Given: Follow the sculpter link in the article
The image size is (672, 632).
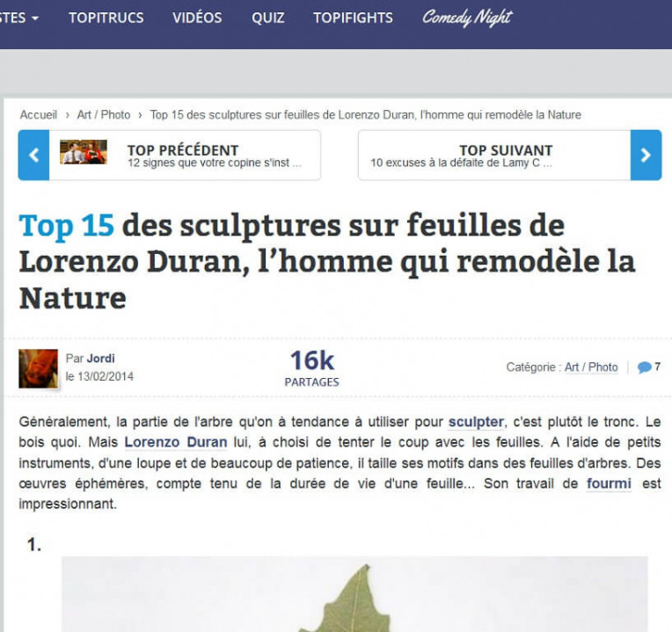Looking at the screenshot, I should tap(476, 422).
